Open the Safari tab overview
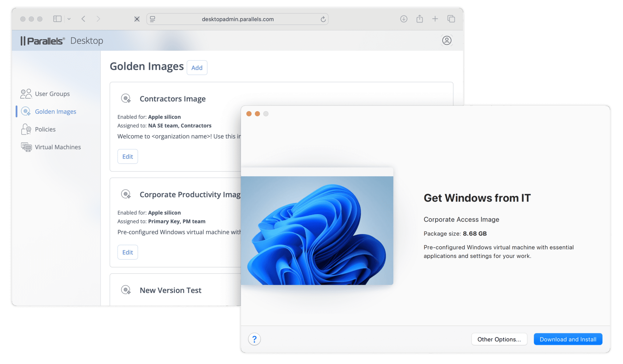This screenshot has width=623, height=364. [451, 19]
